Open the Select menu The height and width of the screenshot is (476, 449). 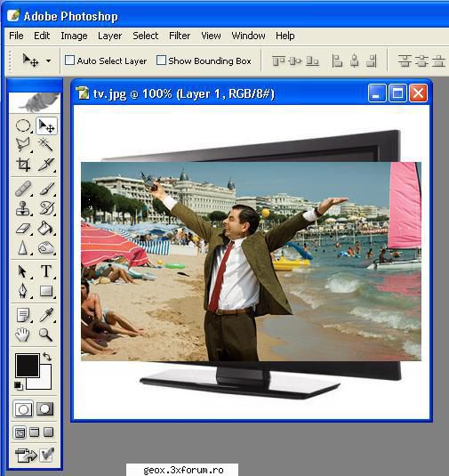click(146, 36)
